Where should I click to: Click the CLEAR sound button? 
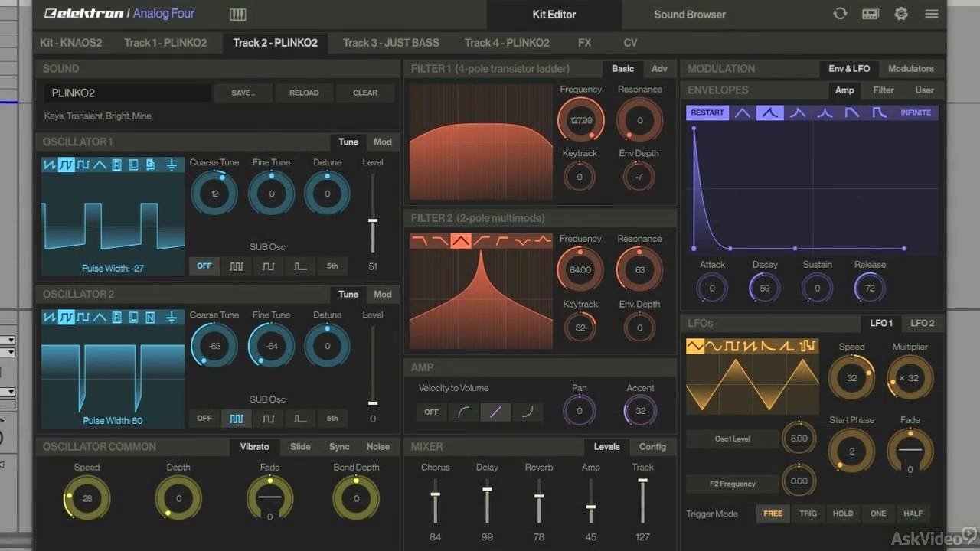[365, 93]
